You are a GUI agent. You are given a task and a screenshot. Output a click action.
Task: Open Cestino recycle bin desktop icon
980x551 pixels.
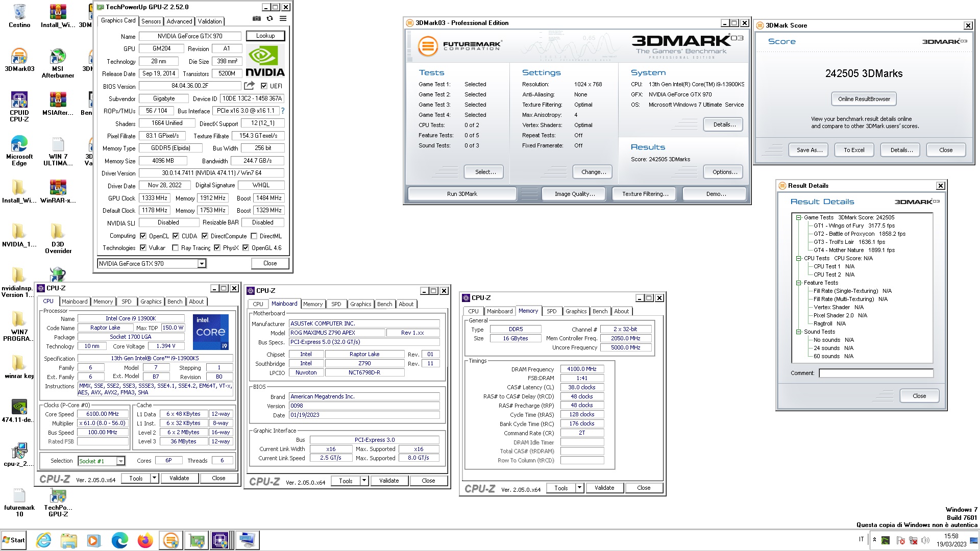click(19, 16)
